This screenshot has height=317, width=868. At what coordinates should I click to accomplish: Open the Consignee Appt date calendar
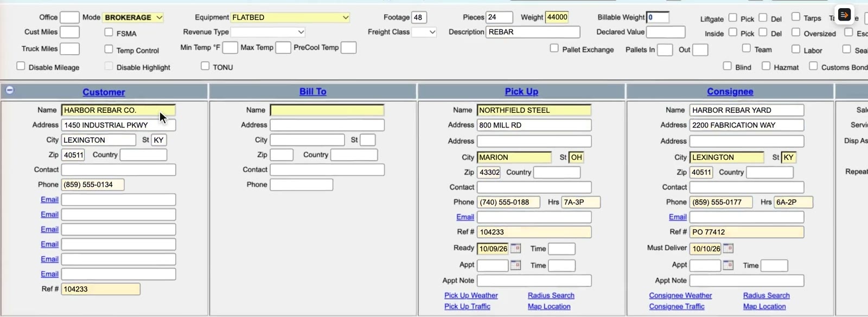(728, 265)
